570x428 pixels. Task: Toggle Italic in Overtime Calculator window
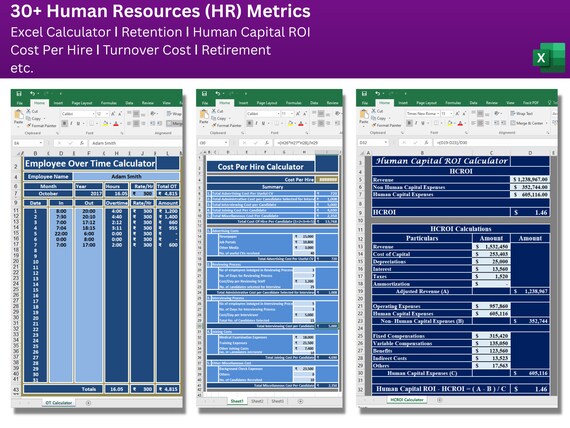tap(71, 124)
